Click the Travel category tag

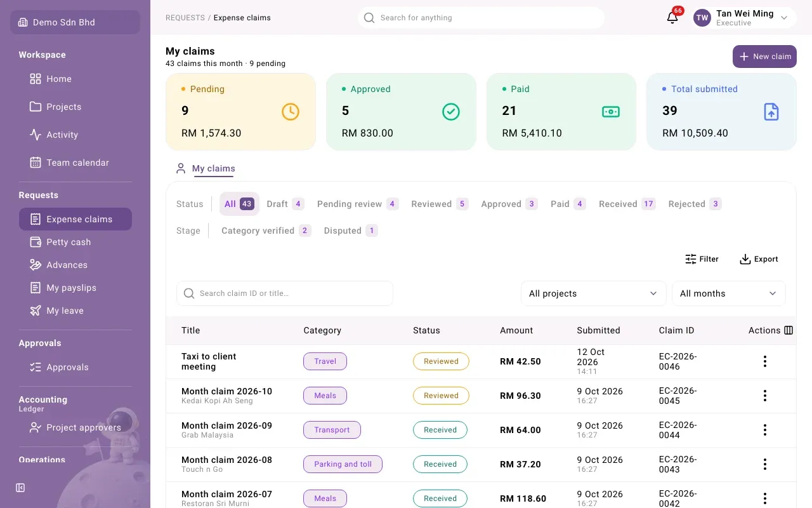coord(325,361)
